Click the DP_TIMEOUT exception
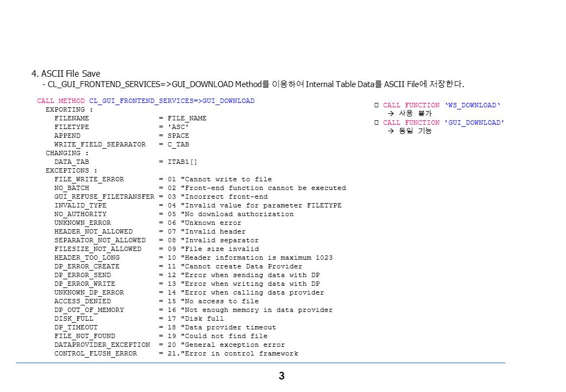The height and width of the screenshot is (392, 566). [x=76, y=327]
